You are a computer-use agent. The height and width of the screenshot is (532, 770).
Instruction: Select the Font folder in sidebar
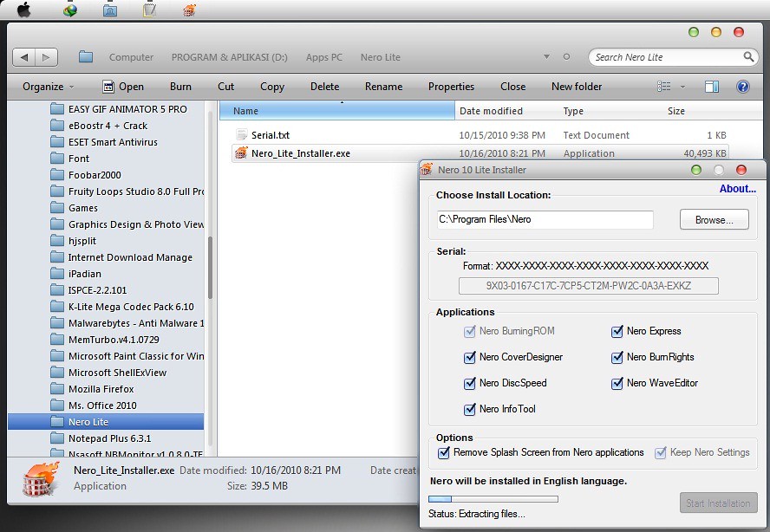point(79,159)
